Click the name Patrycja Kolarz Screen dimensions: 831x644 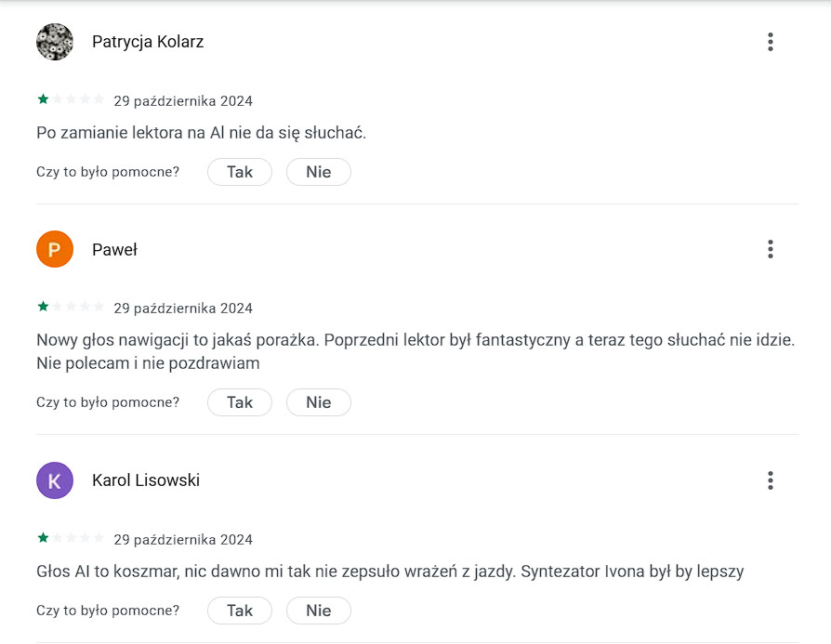click(x=148, y=42)
